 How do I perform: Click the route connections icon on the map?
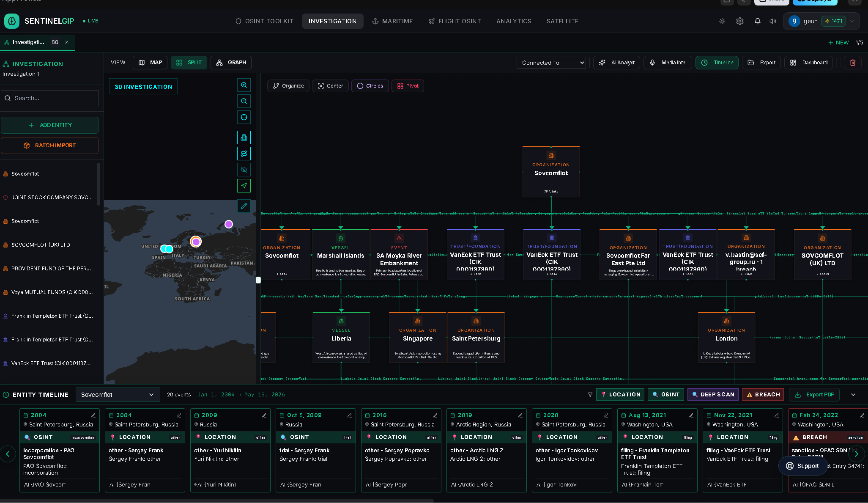pos(244,154)
